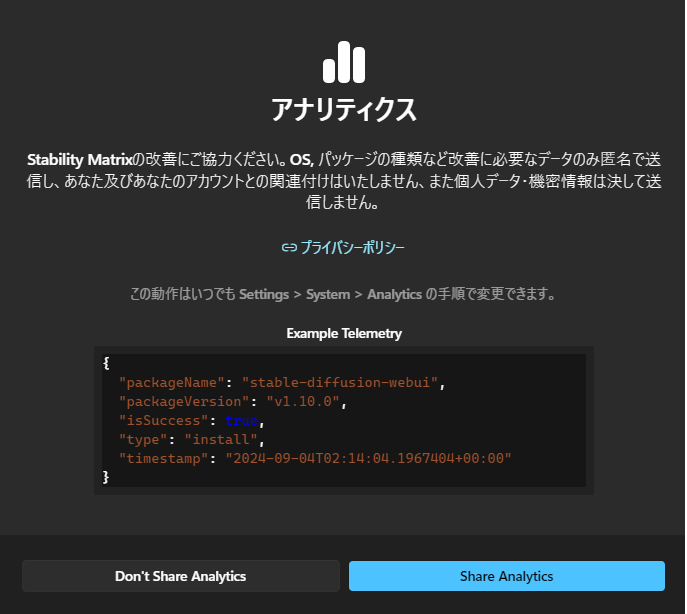Screen dimensions: 687x614
Task: Click the "isSuccess" key
Action: pyautogui.click(x=163, y=420)
